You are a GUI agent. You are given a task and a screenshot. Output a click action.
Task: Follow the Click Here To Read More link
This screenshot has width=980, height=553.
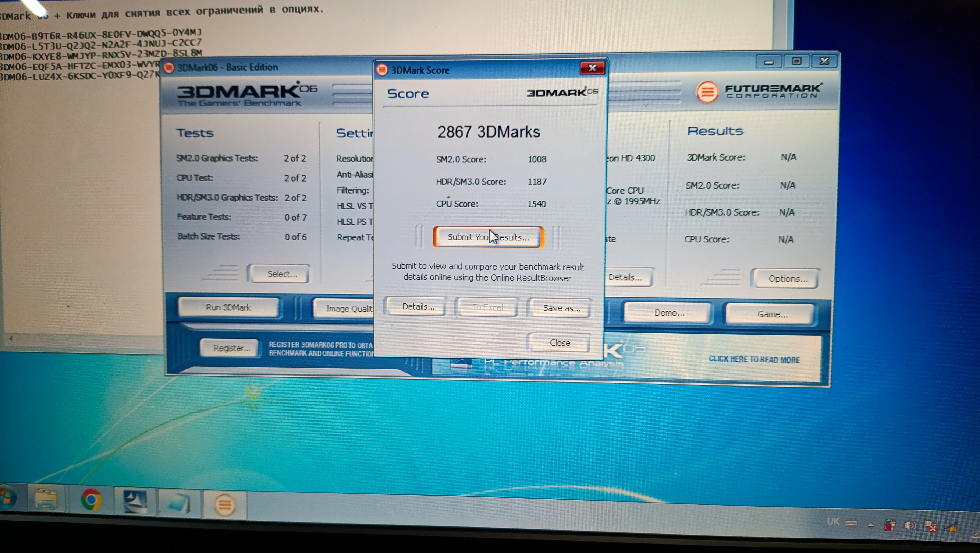(x=754, y=359)
